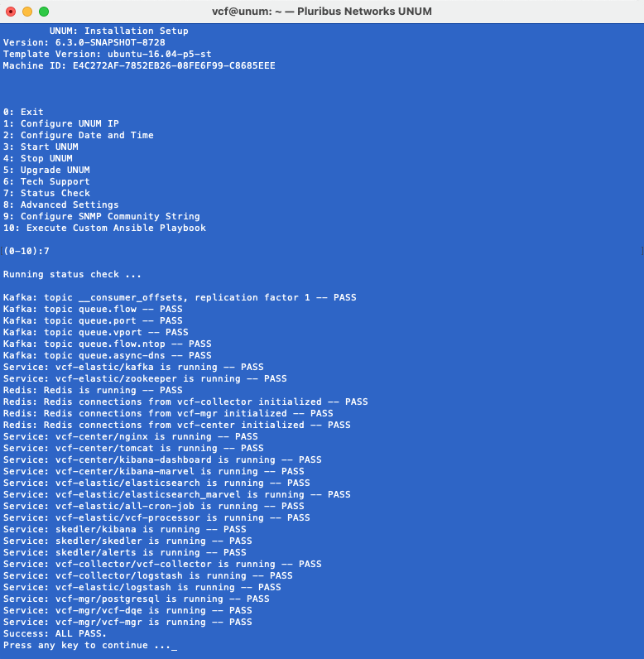The width and height of the screenshot is (644, 659).
Task: Click the 'vcf-mgr/vcf-dqe is running' line
Action: click(127, 611)
